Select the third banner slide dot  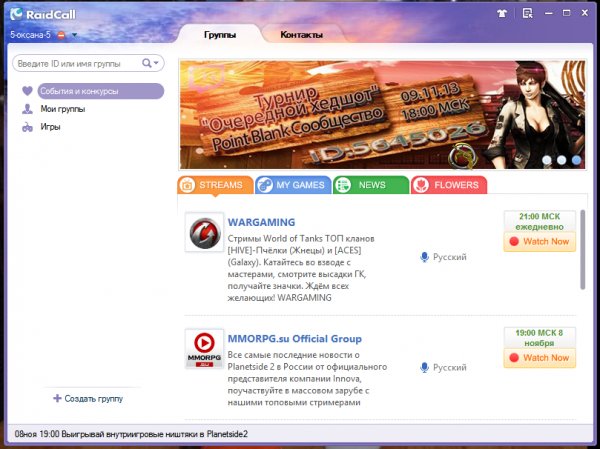pyautogui.click(x=576, y=160)
